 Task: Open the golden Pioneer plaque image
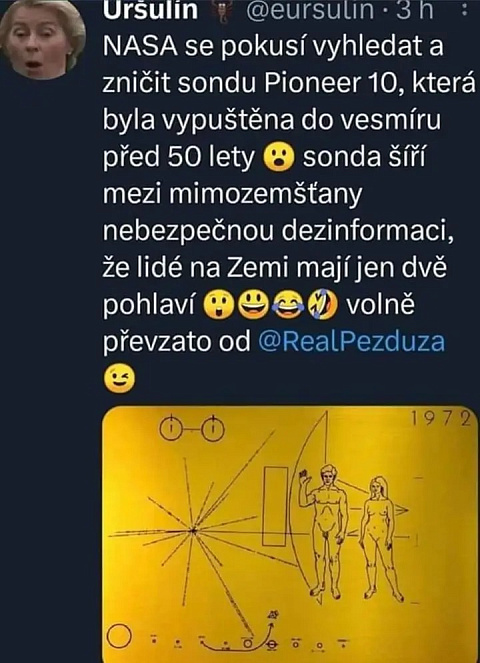291,534
